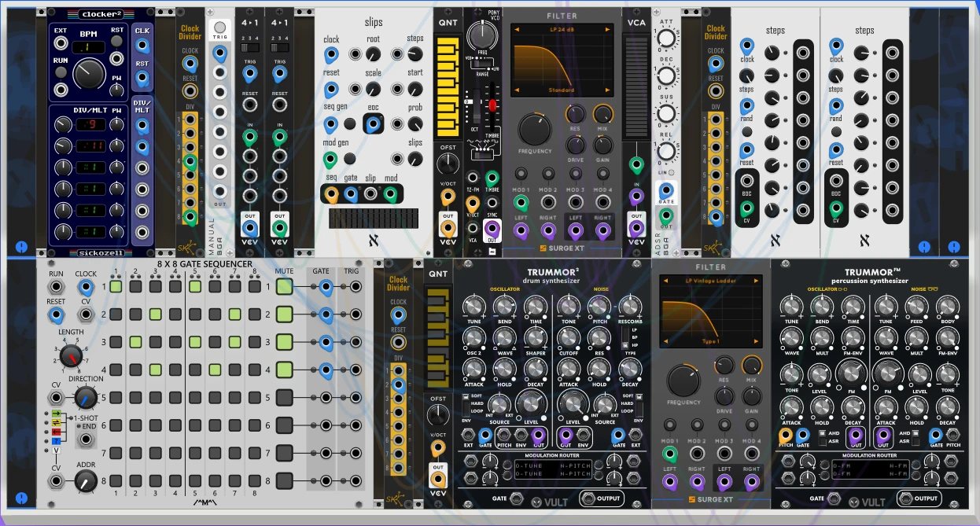Click the mod gen button on slips

tap(350, 159)
